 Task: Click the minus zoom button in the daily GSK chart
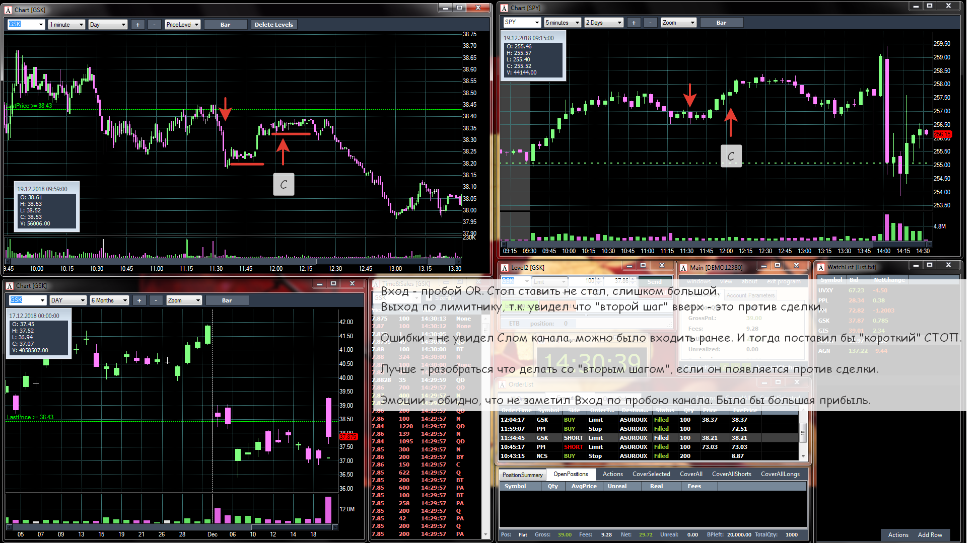pyautogui.click(x=156, y=300)
